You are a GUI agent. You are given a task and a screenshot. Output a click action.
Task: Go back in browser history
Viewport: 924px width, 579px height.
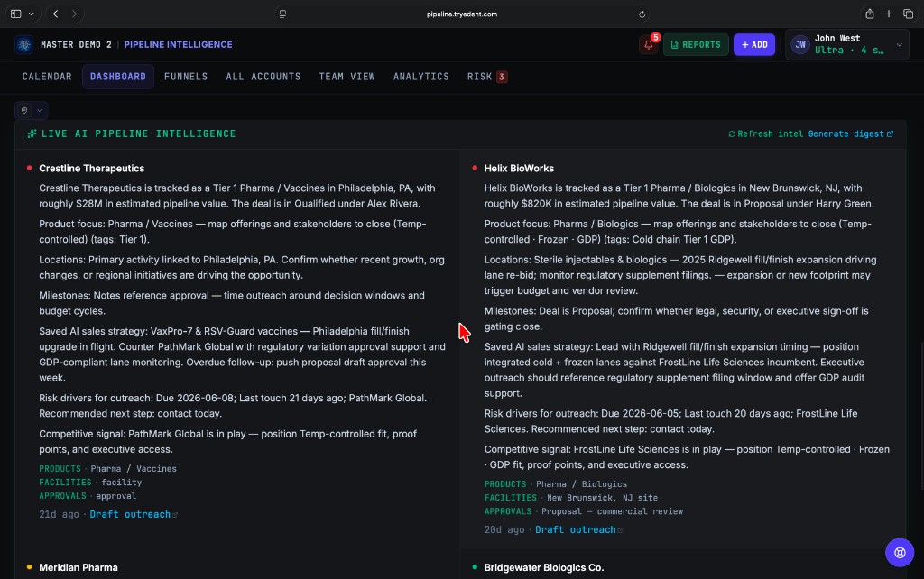pyautogui.click(x=55, y=14)
